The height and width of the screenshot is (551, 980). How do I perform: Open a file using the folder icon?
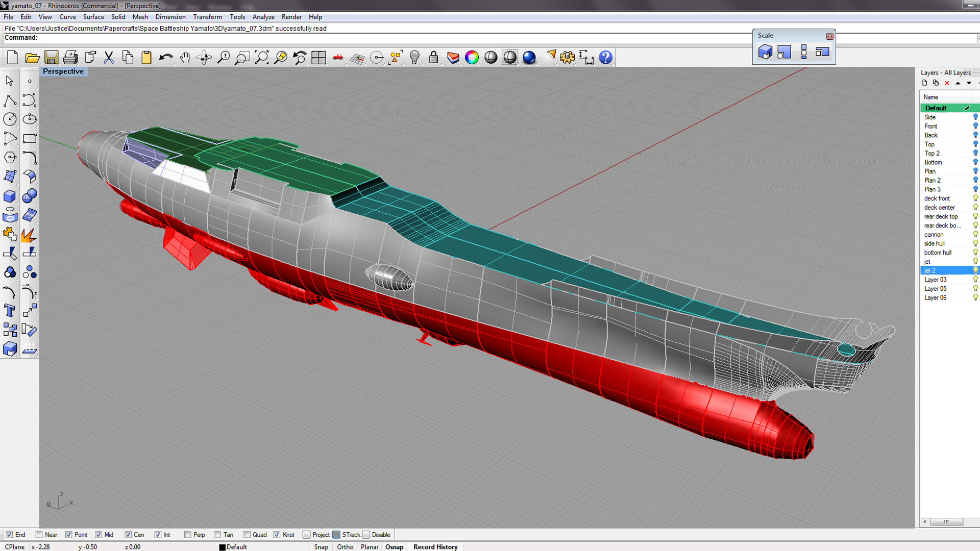click(32, 58)
